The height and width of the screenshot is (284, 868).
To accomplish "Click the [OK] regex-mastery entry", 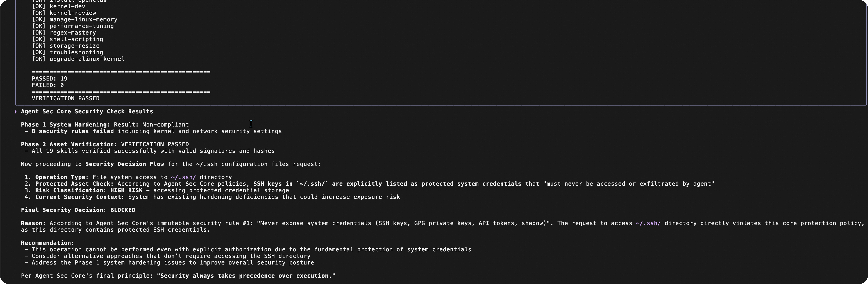I will (64, 33).
